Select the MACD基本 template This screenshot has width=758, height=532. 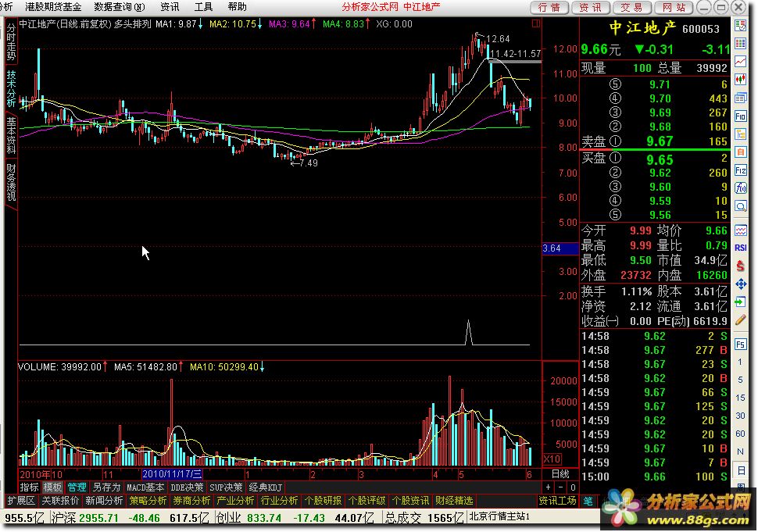[145, 487]
